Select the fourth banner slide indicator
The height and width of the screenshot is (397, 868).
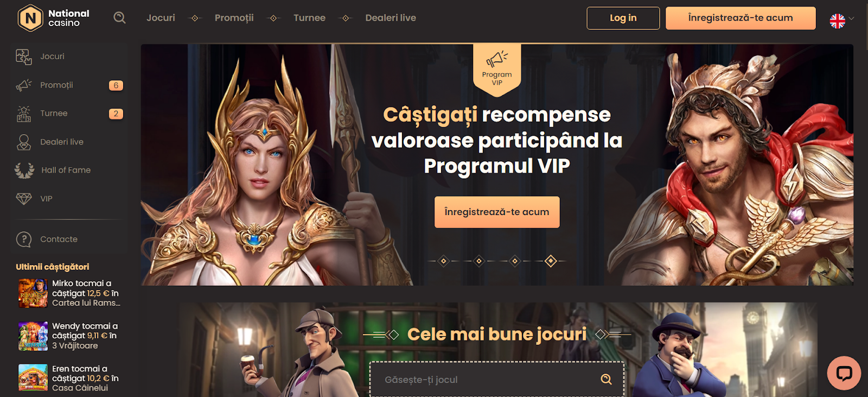(551, 261)
